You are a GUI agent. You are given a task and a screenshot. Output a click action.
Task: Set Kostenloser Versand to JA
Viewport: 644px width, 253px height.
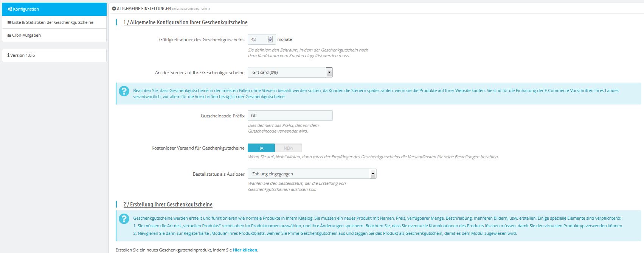coord(261,148)
